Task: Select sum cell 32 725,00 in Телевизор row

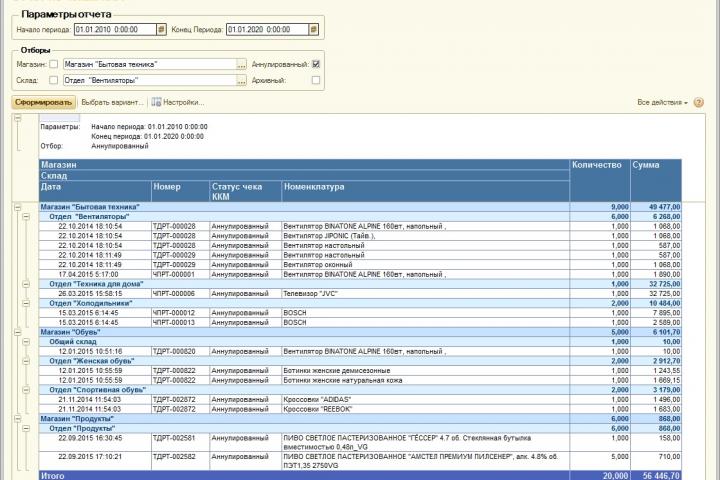Action: tap(656, 294)
